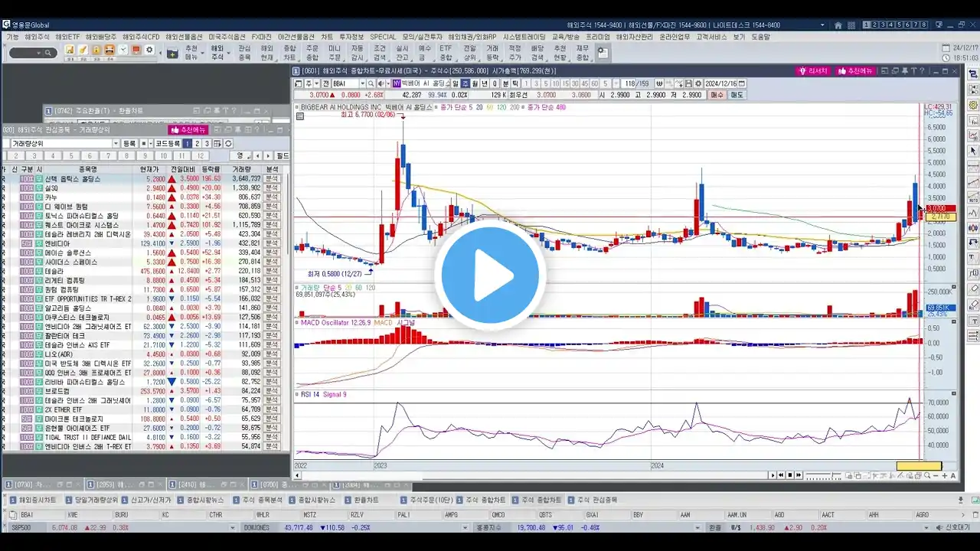Viewport: 980px width, 551px height.
Task: Open the 해외ETF menu
Action: coord(67,37)
